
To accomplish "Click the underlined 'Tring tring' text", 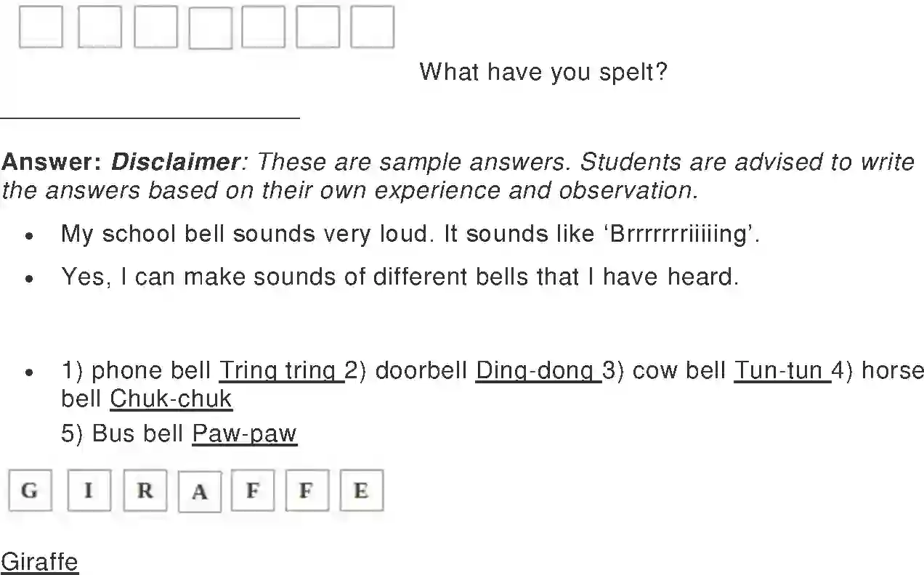I will tap(280, 371).
